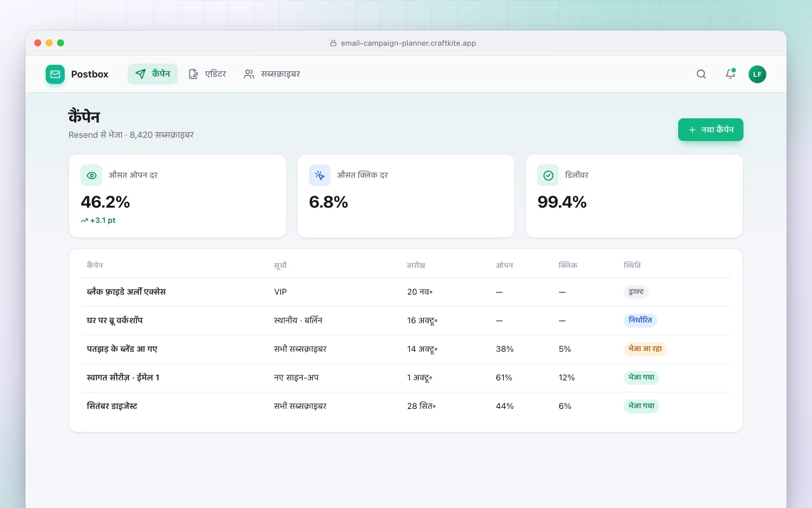Click भेजा गया badge in स्वागत सीरीज़ row

point(641,378)
